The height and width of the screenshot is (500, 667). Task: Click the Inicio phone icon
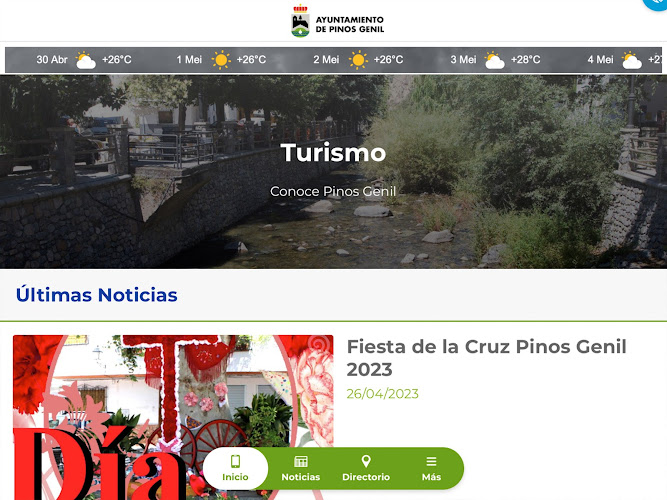coord(235,461)
